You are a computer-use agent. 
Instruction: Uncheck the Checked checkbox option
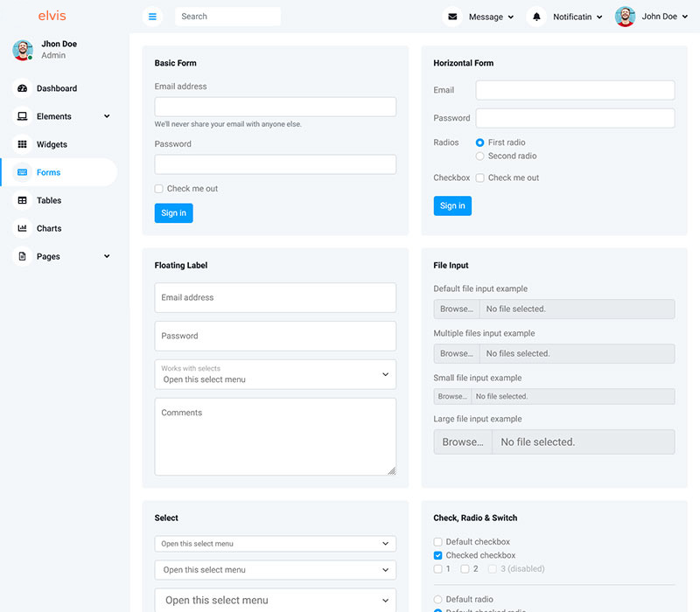click(x=438, y=555)
